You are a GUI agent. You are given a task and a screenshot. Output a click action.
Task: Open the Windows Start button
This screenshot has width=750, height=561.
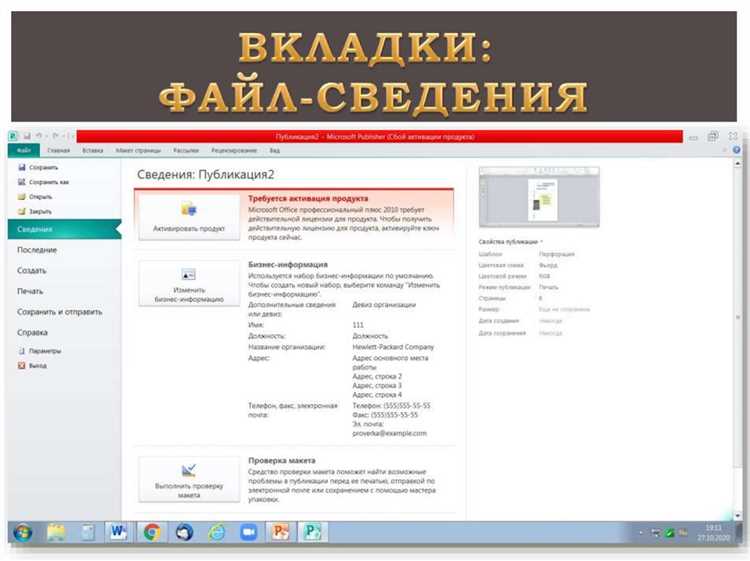tap(22, 532)
